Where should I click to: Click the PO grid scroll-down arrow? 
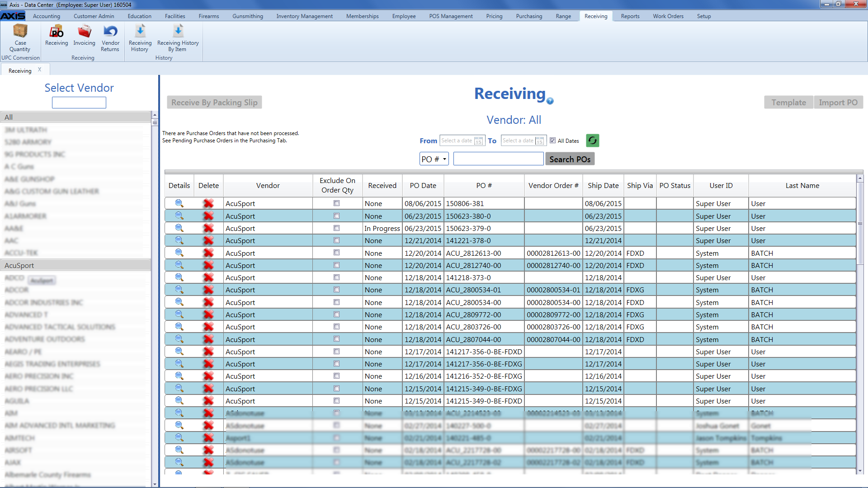coord(860,471)
